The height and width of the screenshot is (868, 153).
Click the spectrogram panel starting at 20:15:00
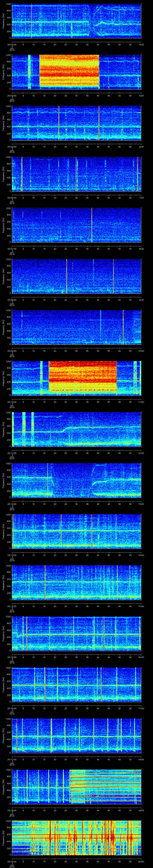click(77, 633)
